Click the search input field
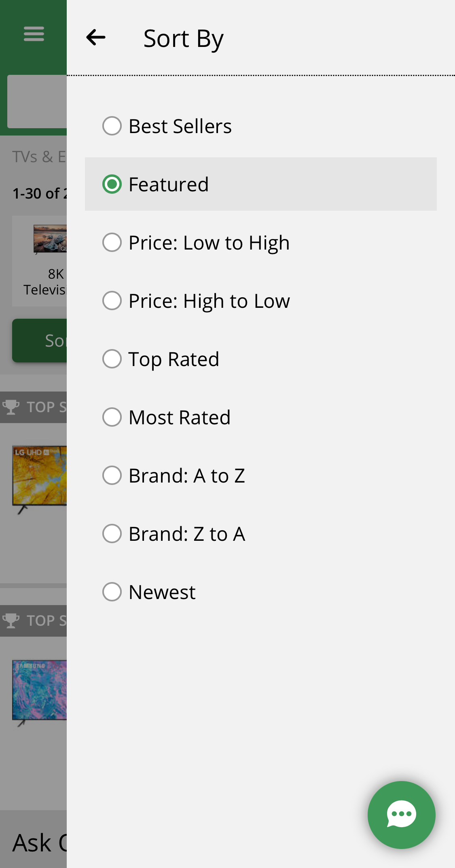The height and width of the screenshot is (868, 455). (36, 101)
